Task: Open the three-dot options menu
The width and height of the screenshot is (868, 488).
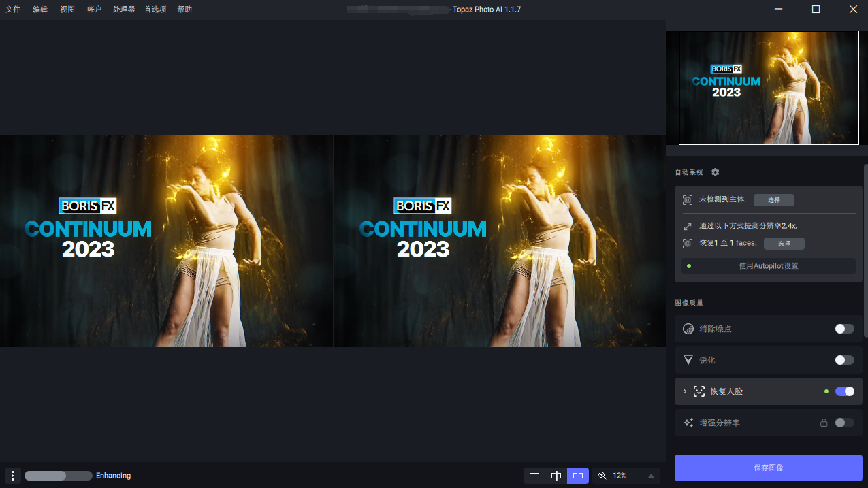Action: (x=13, y=476)
